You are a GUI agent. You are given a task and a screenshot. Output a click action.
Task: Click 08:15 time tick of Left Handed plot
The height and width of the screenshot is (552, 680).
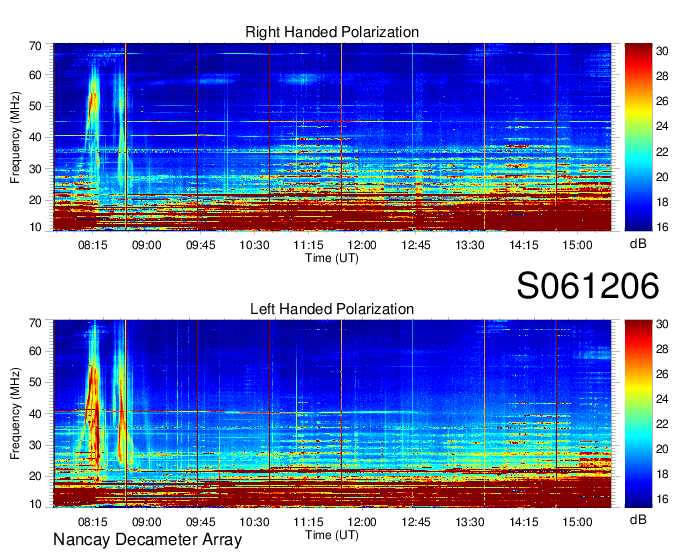click(x=92, y=521)
